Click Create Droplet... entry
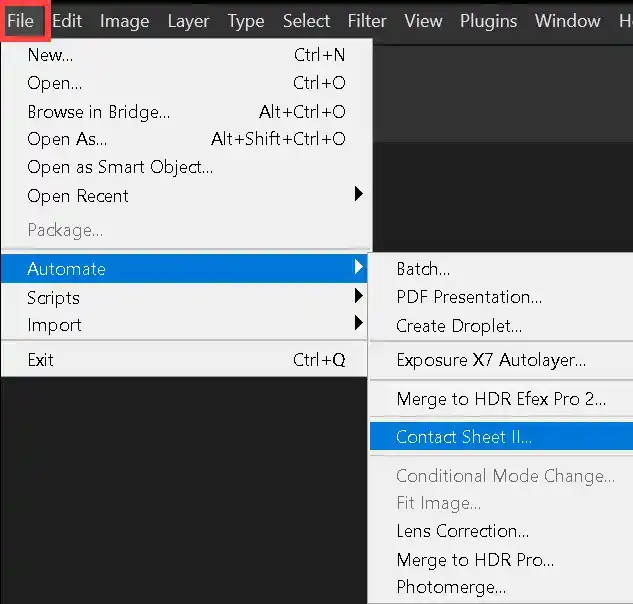633x604 pixels. point(459,326)
